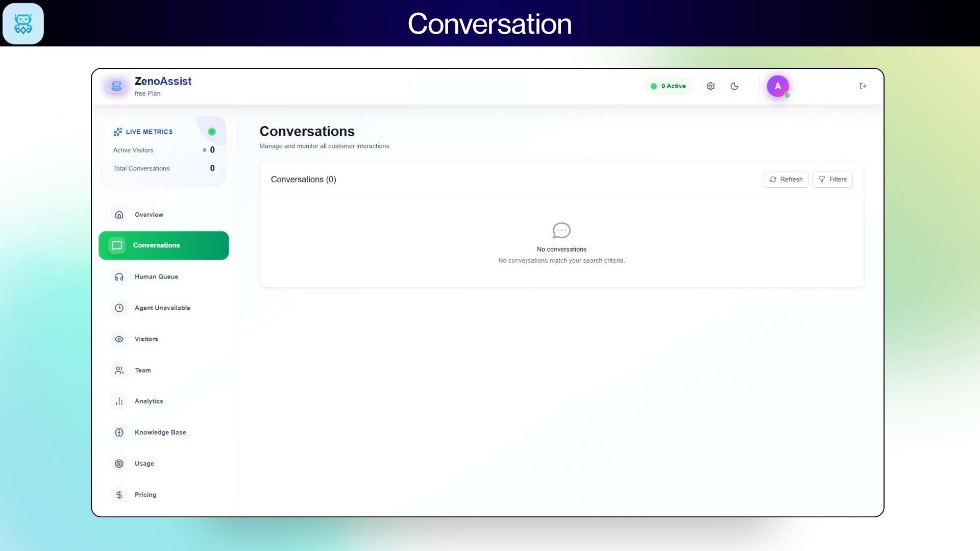Select the Visitors eye icon
The height and width of the screenshot is (551, 980).
click(118, 339)
